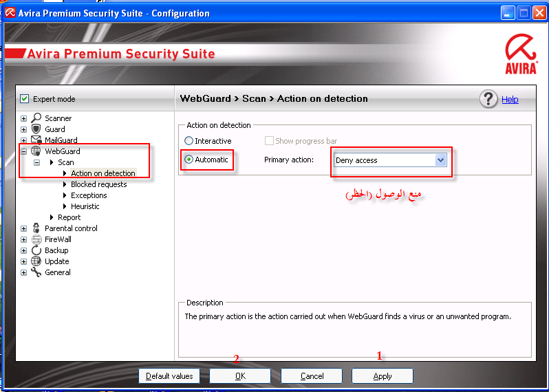Collapse the Scan sub-node
549x392 pixels.
tap(36, 162)
